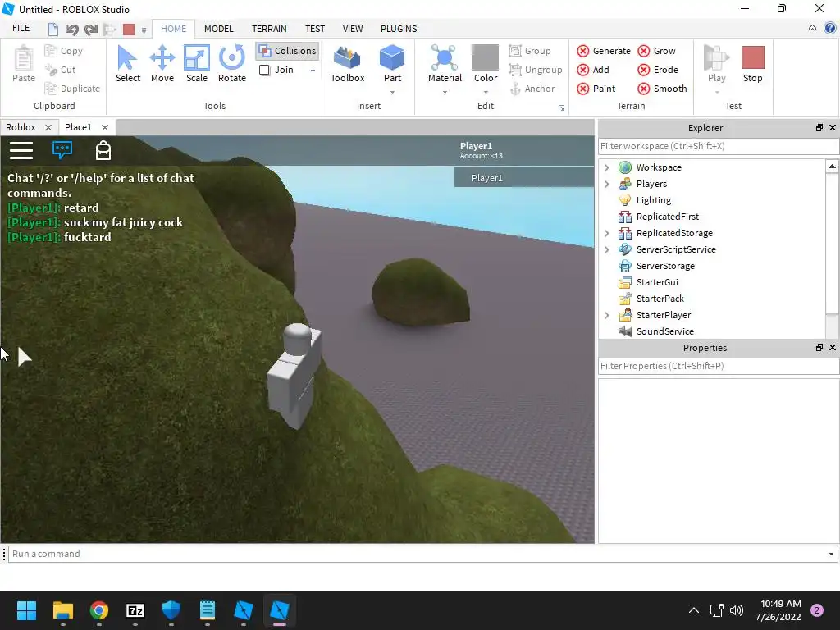Image resolution: width=840 pixels, height=630 pixels.
Task: Expand the Players tree node
Action: (x=606, y=184)
